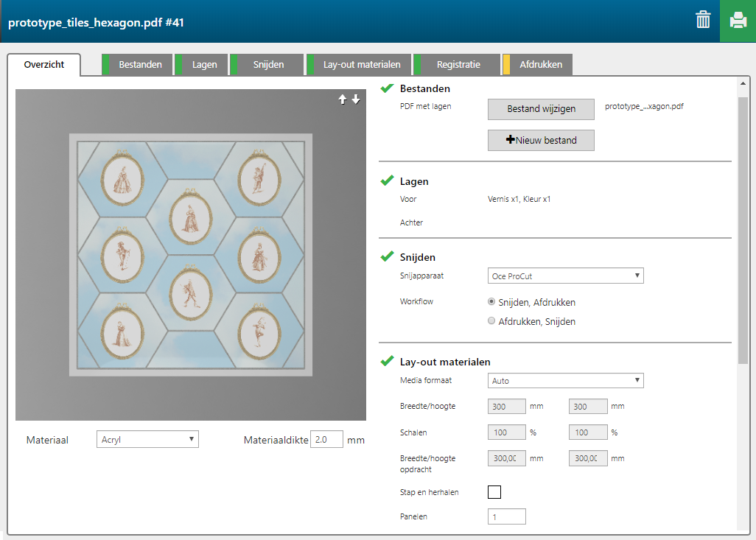Switch to the Afdrukken tab
The height and width of the screenshot is (540, 756).
point(538,65)
